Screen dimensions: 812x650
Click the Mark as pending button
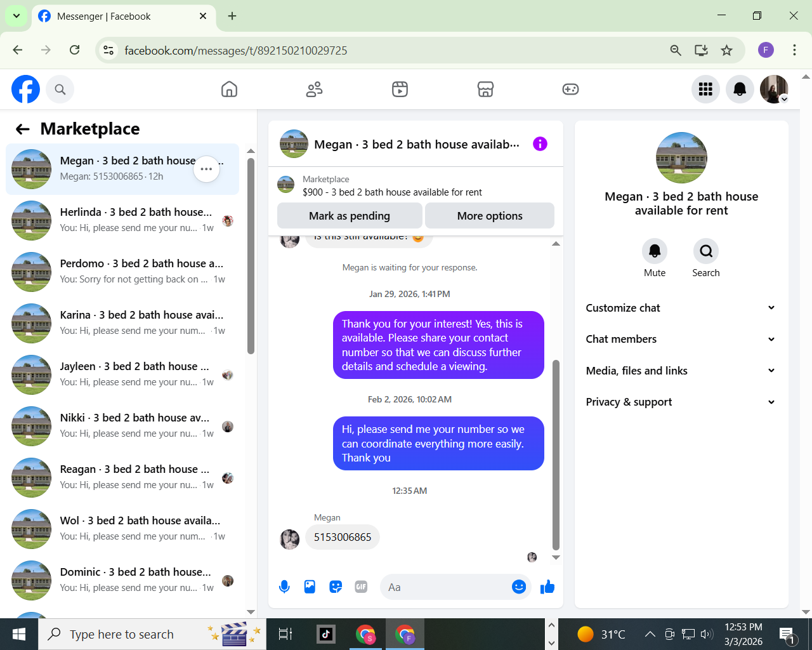pos(350,216)
